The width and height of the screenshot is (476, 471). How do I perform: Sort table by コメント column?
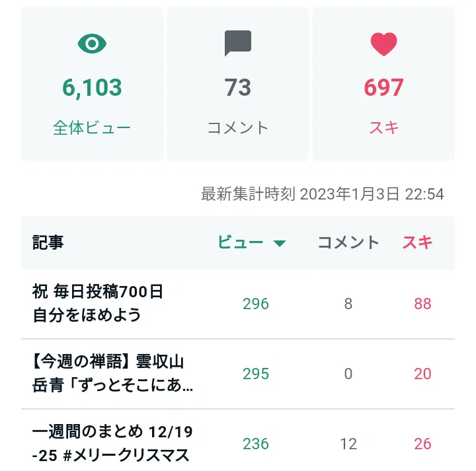pyautogui.click(x=348, y=242)
